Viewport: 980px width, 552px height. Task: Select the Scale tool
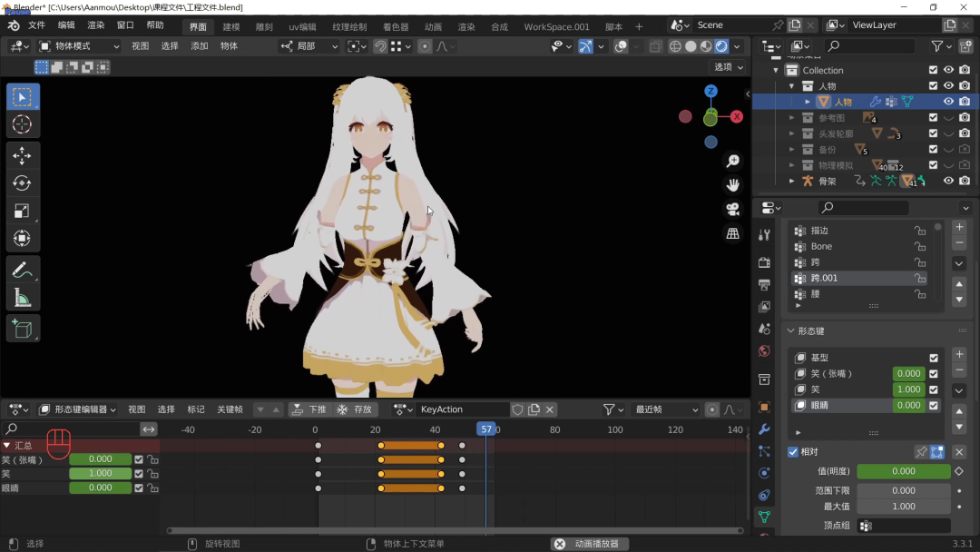click(x=23, y=212)
